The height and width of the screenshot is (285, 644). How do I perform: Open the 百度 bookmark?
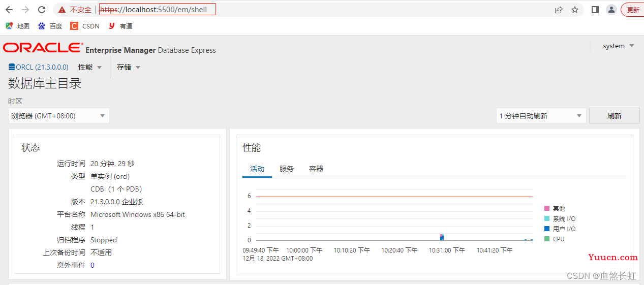50,26
